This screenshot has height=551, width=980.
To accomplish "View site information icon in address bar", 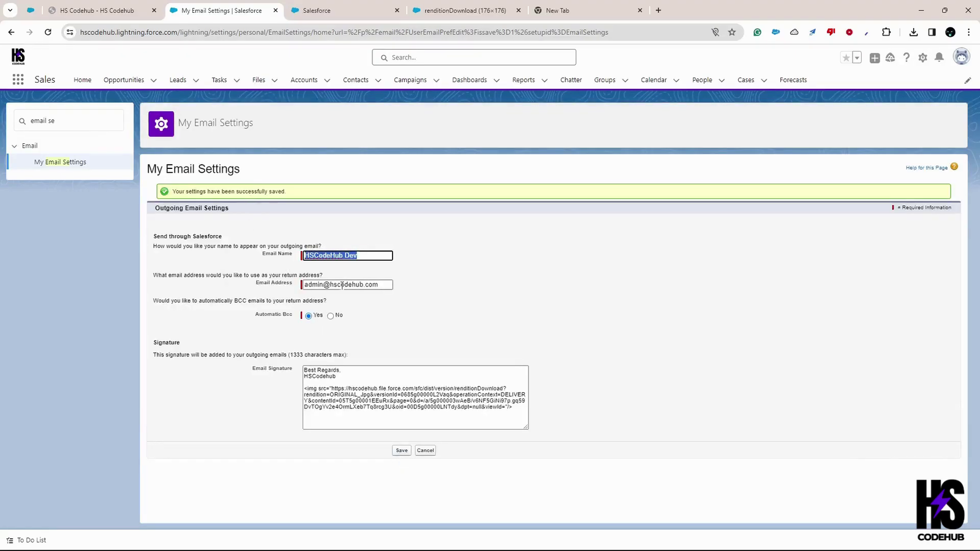I will click(70, 32).
